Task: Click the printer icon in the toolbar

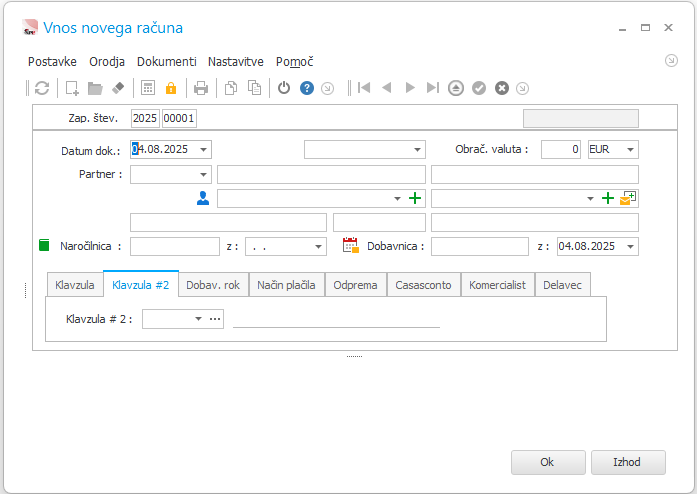Action: coord(201,88)
